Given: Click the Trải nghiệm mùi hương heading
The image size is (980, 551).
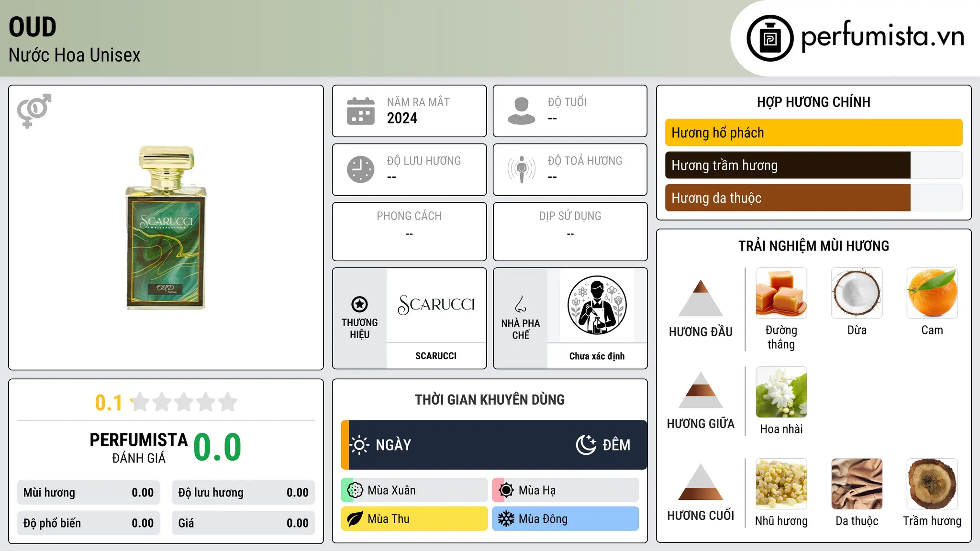Looking at the screenshot, I should click(x=813, y=246).
